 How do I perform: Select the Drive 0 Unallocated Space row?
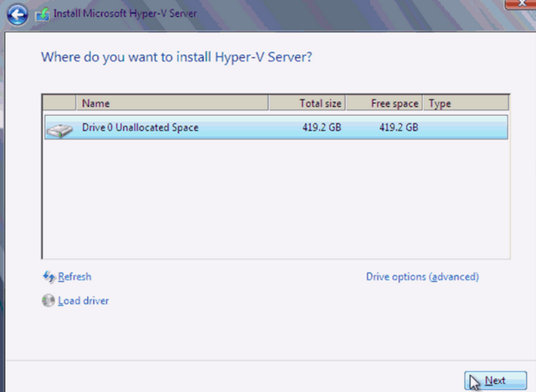(276, 127)
